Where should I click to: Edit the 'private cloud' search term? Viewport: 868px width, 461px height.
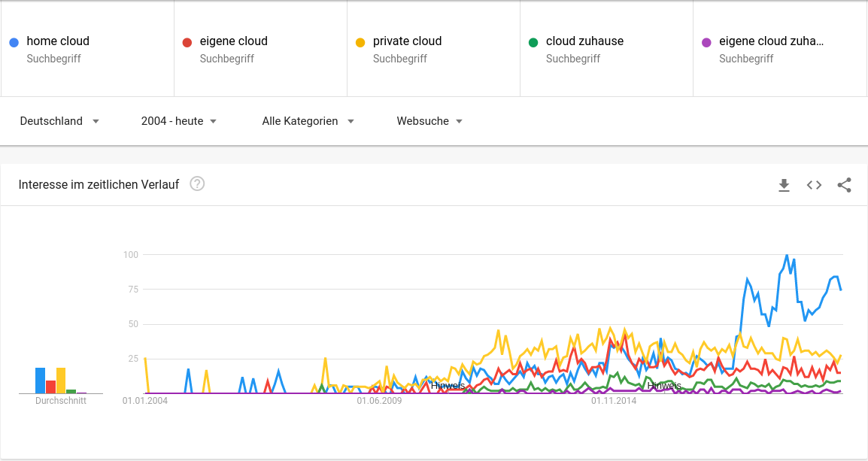[x=407, y=41]
